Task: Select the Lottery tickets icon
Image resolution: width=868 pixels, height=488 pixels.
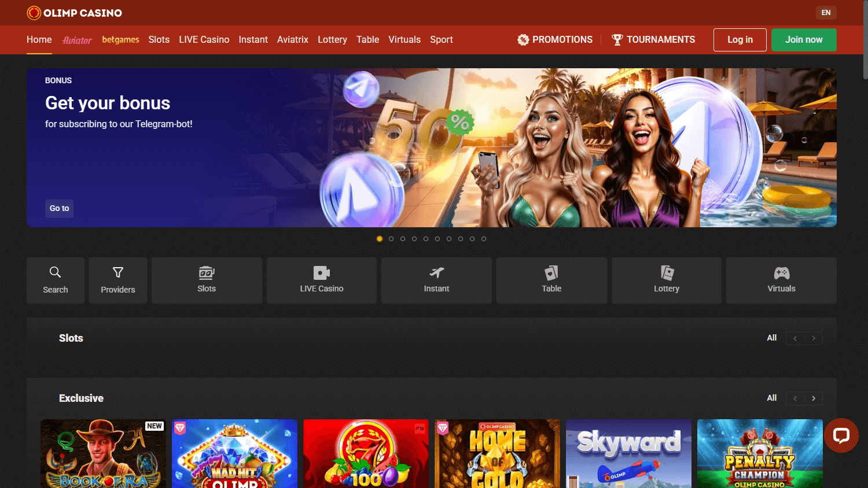Action: pyautogui.click(x=666, y=272)
